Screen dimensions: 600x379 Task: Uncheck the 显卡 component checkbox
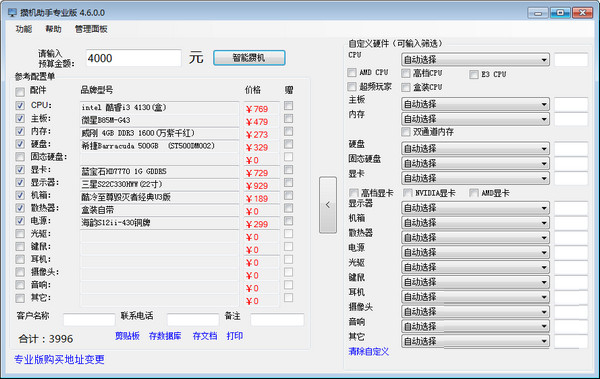(x=20, y=170)
